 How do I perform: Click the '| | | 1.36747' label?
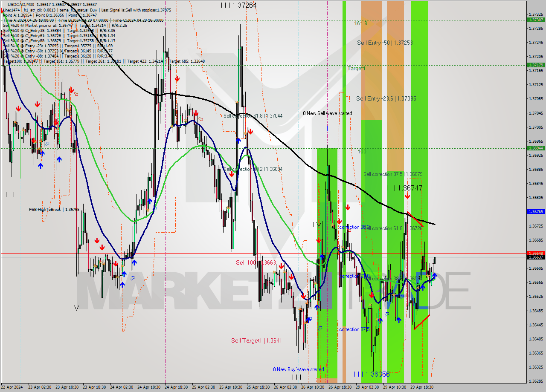pos(404,188)
